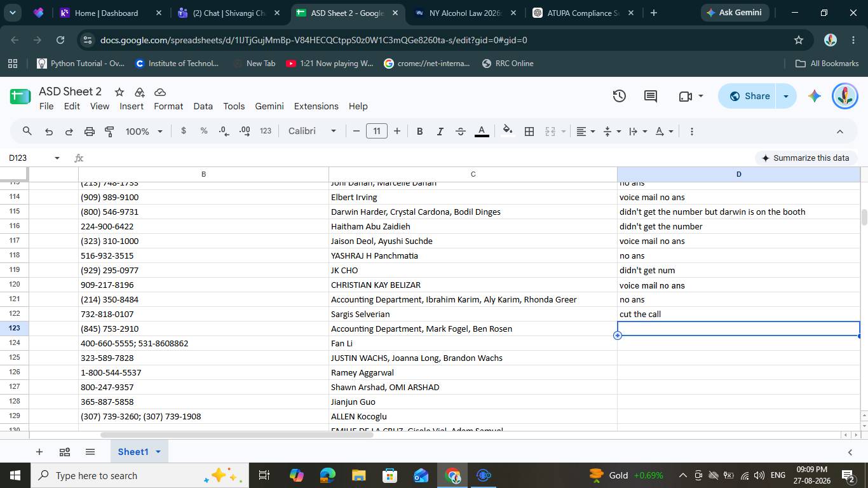Click the Print icon
This screenshot has width=868, height=488.
tap(89, 132)
